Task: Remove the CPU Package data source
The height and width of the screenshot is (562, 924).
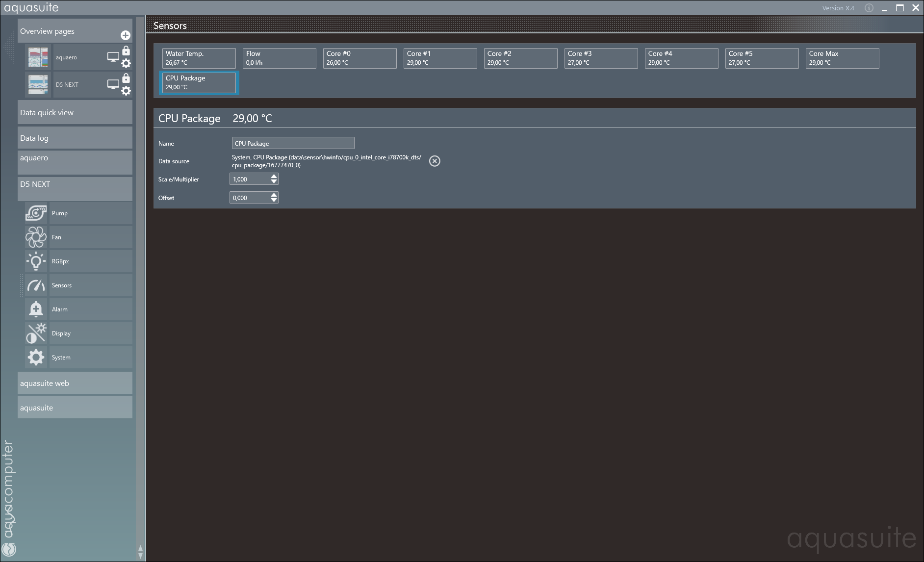Action: coord(435,161)
